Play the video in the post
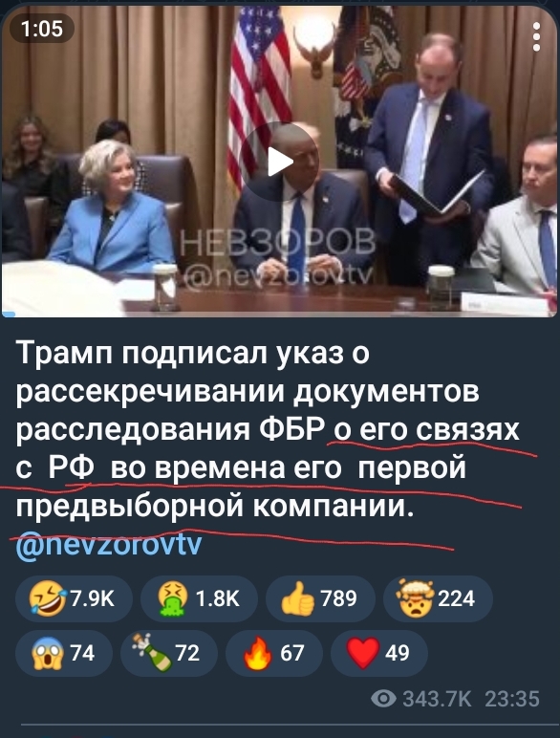The width and height of the screenshot is (560, 738). pos(280,162)
